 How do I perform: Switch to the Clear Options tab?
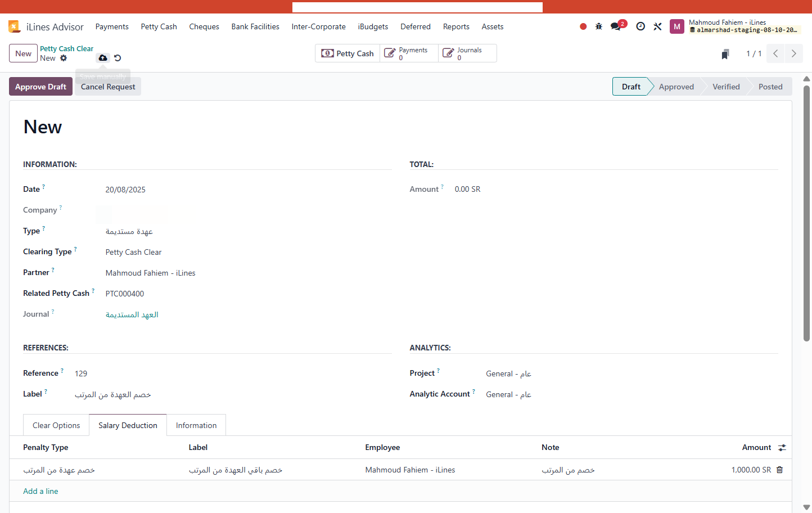coord(56,425)
